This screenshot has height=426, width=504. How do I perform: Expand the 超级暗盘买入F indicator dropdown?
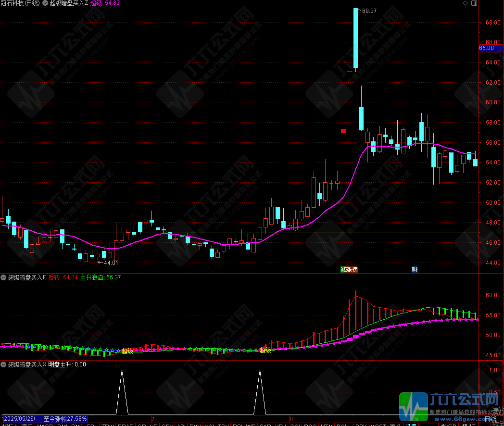4,277
